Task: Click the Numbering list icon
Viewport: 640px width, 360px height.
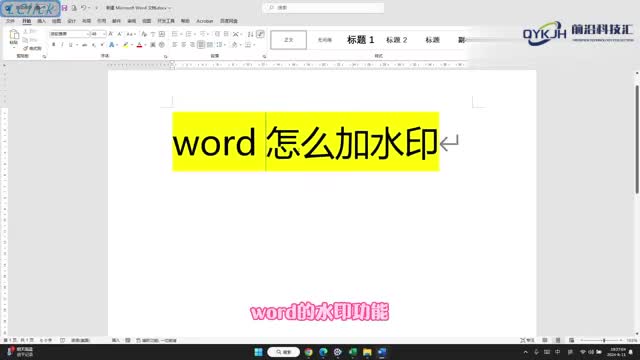Action: tap(189, 34)
